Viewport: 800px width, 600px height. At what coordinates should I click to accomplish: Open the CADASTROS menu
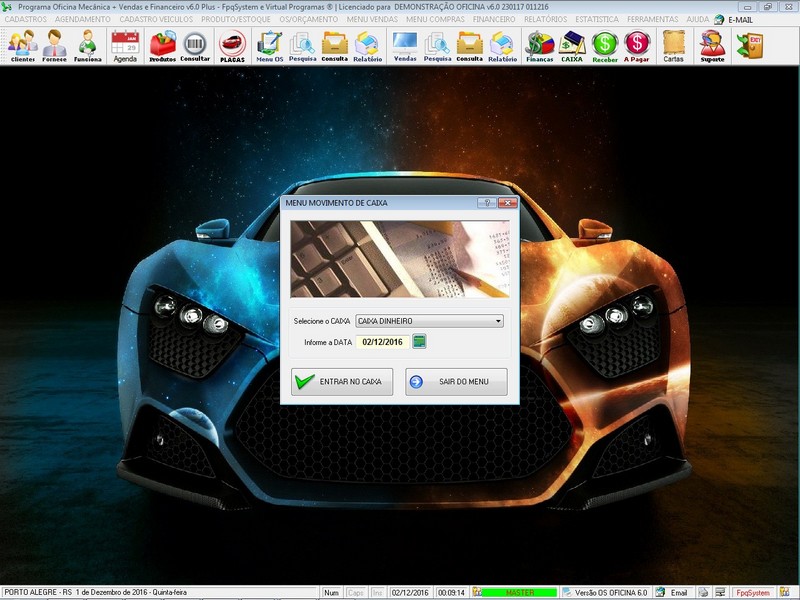(26, 19)
